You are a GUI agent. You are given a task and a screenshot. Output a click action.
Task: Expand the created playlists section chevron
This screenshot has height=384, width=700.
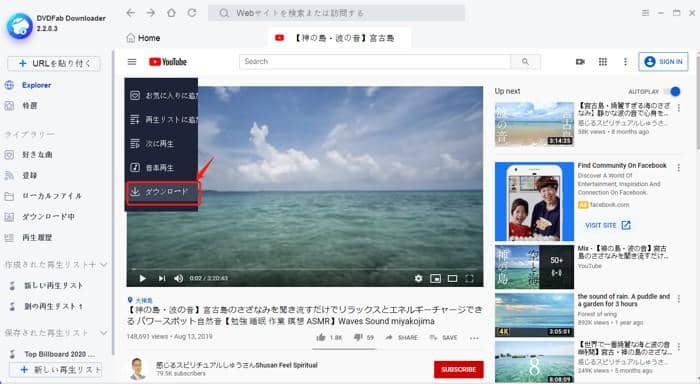103,265
